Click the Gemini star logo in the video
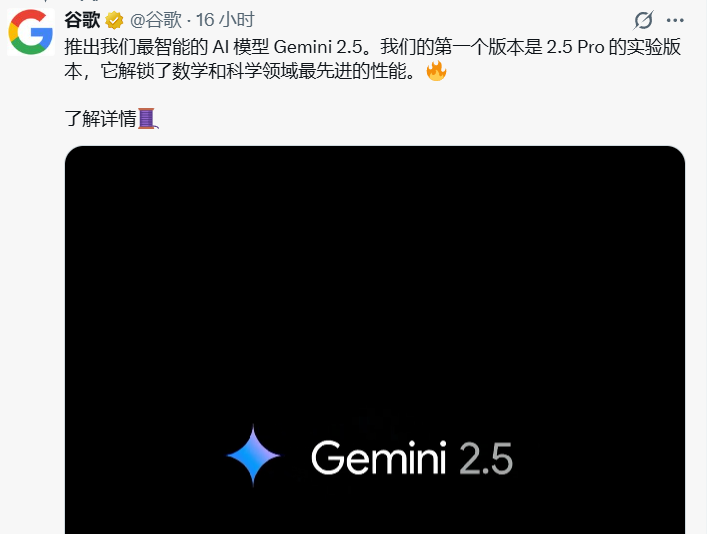The image size is (720, 534). [x=253, y=455]
